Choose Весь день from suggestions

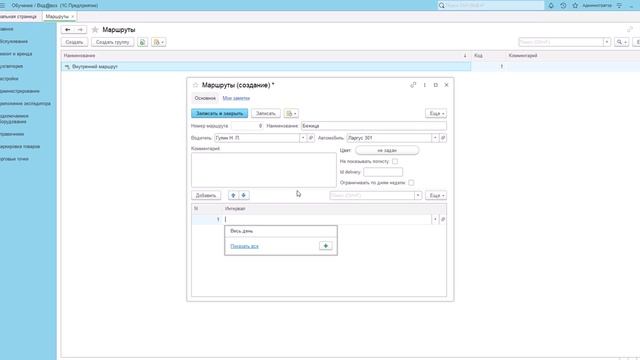coord(281,231)
